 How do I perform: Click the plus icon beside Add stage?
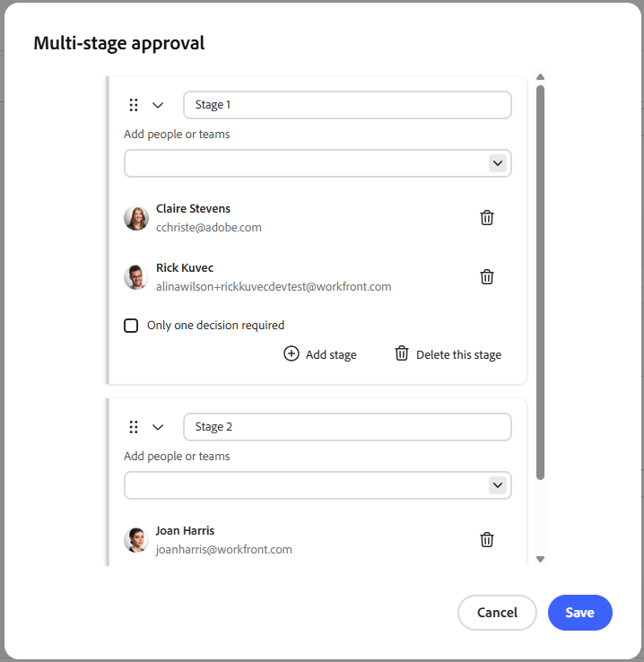[x=292, y=353]
